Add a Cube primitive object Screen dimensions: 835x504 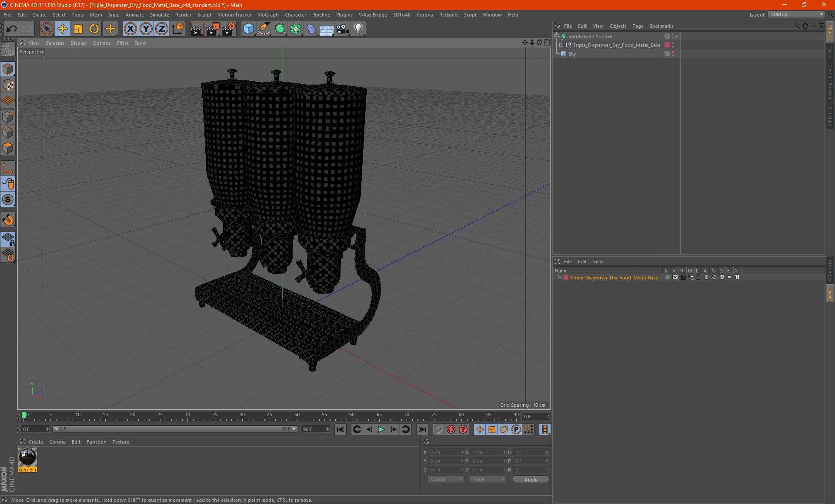coord(248,29)
